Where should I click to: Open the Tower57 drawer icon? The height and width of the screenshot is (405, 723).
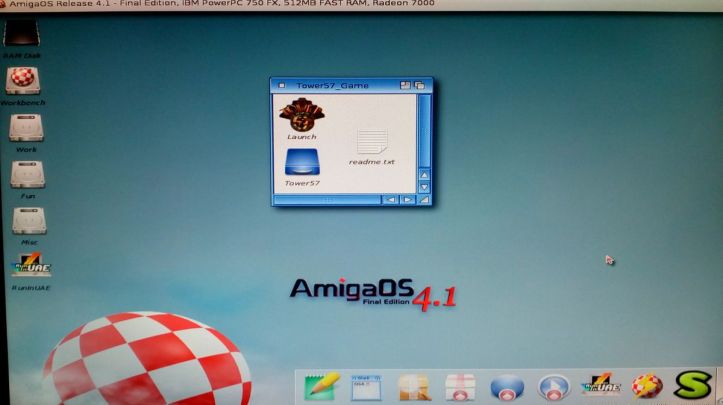coord(301,163)
